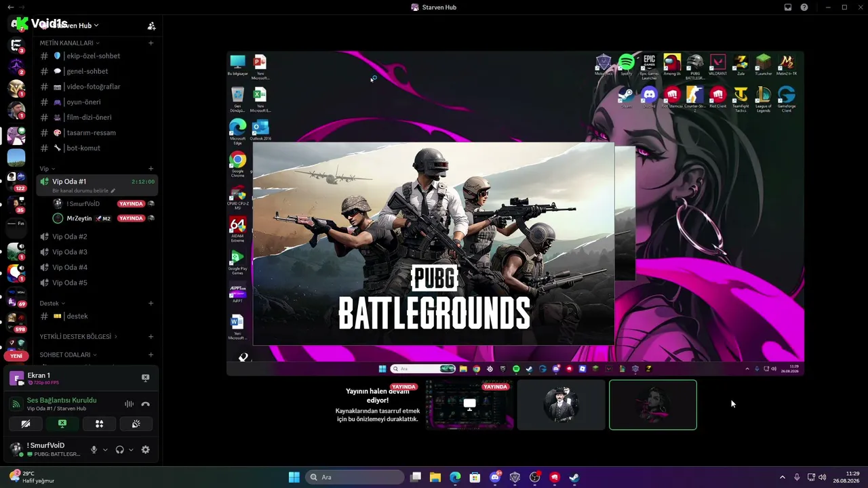Open the Discord inbox icon in the title bar

tap(788, 7)
